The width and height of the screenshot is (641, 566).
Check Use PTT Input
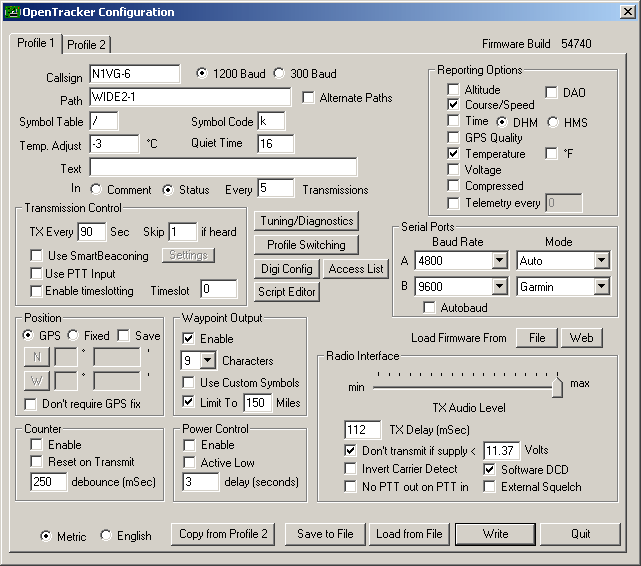(36, 273)
